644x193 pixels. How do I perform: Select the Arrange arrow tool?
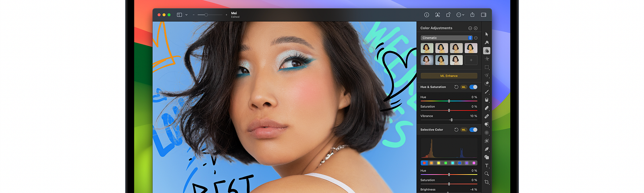(487, 34)
